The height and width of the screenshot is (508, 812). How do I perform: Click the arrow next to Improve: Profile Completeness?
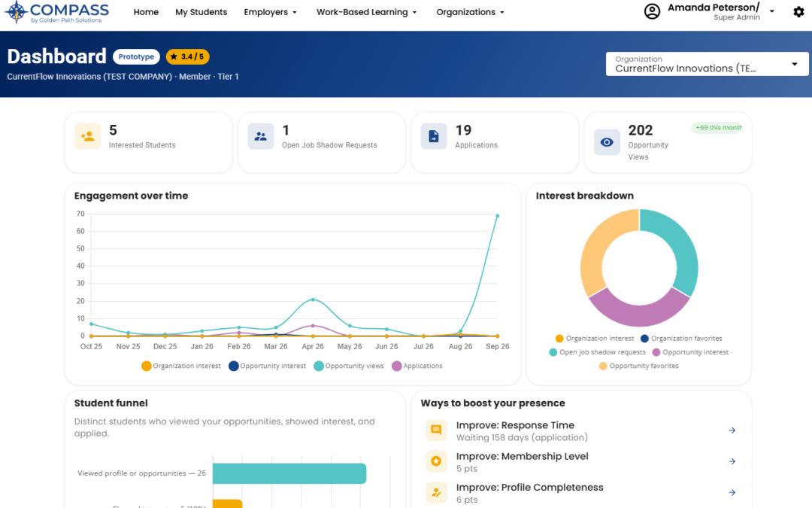pyautogui.click(x=732, y=492)
